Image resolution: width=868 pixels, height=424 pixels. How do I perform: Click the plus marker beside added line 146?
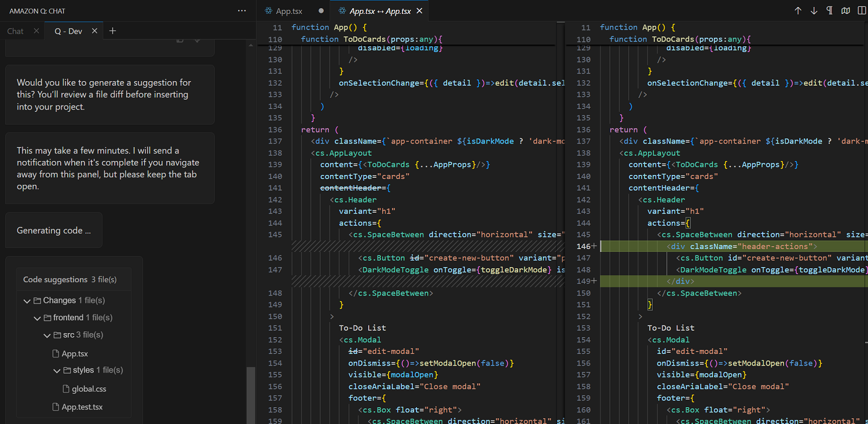point(594,247)
